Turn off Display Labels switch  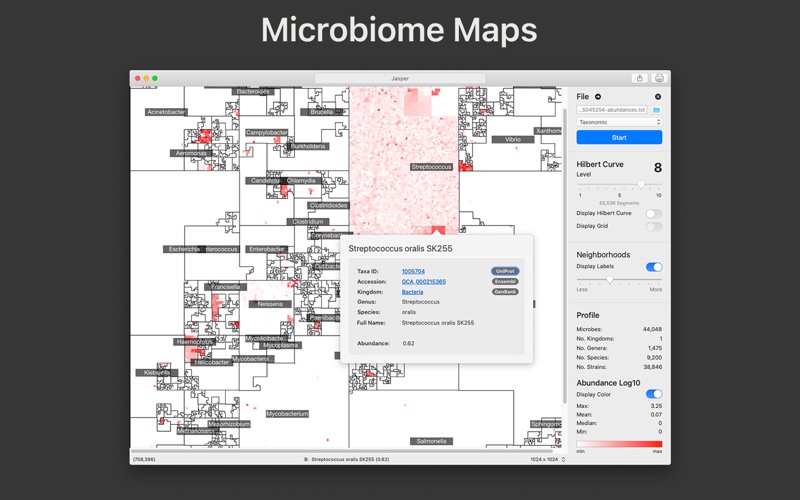tap(654, 267)
